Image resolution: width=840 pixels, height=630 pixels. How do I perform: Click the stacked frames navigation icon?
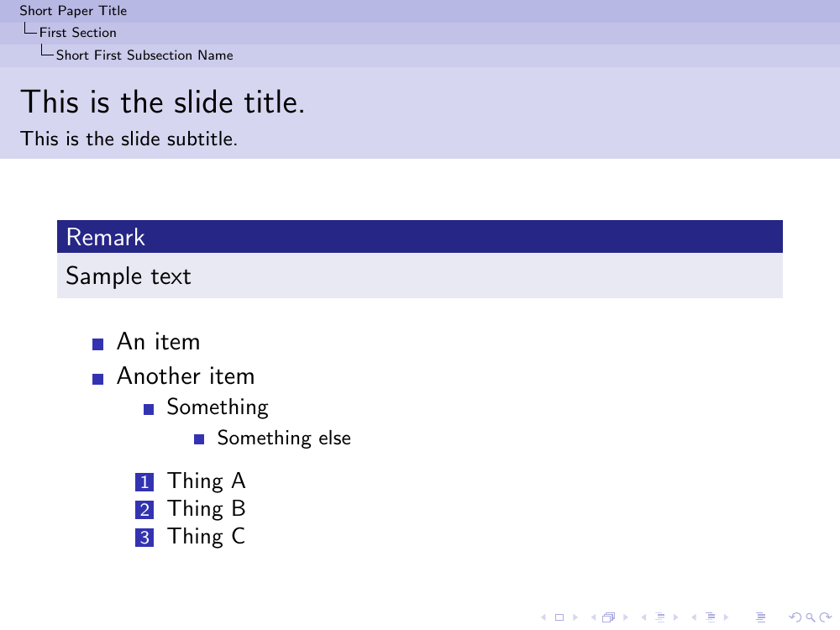(608, 618)
